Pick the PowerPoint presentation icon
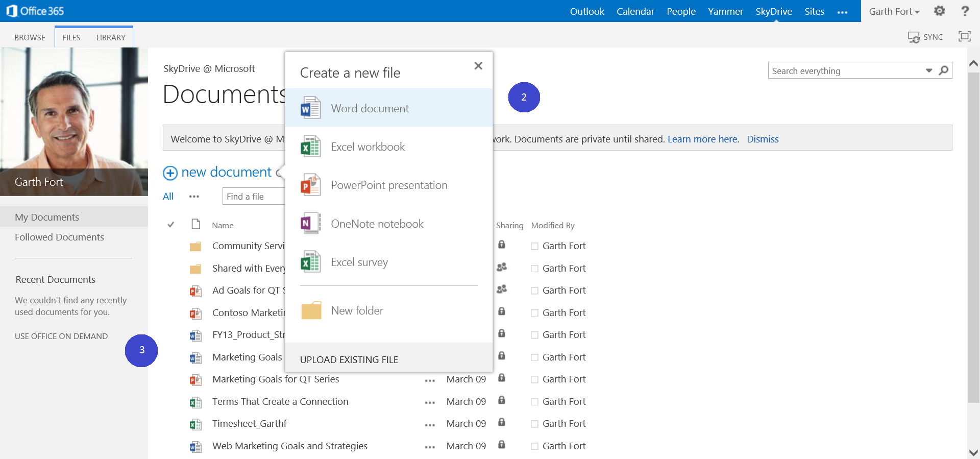Screen dimensions: 980x459 [x=310, y=185]
